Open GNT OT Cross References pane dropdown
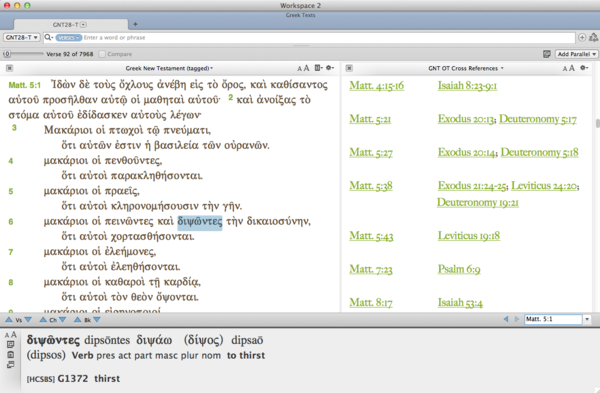 point(466,68)
